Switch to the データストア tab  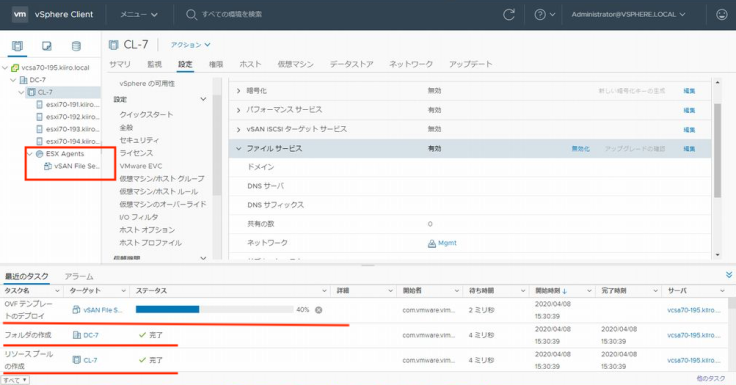(351, 64)
